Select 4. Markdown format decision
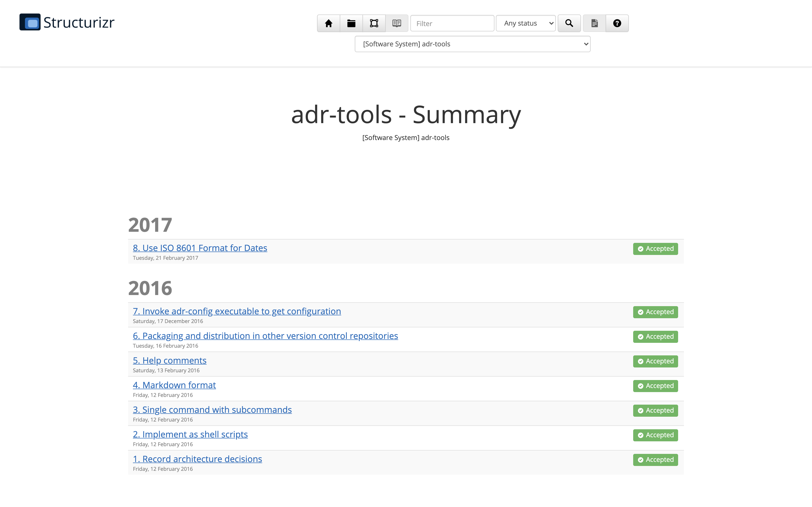812x507 pixels. [174, 385]
